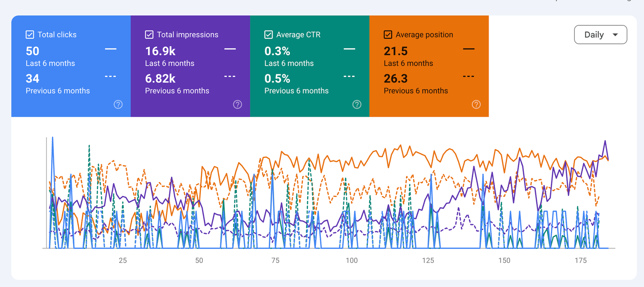
Task: Disable the Average CTR checkbox
Action: coord(268,35)
